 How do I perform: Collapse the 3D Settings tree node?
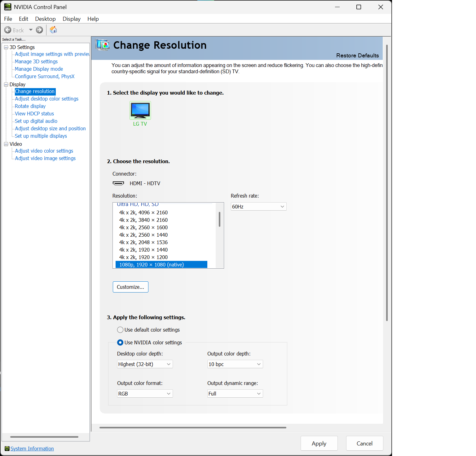(x=6, y=47)
